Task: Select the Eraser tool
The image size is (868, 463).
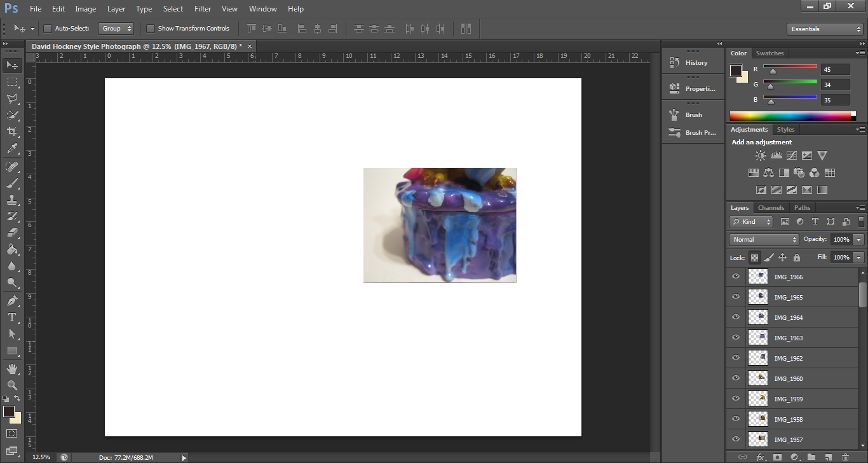Action: (x=12, y=233)
